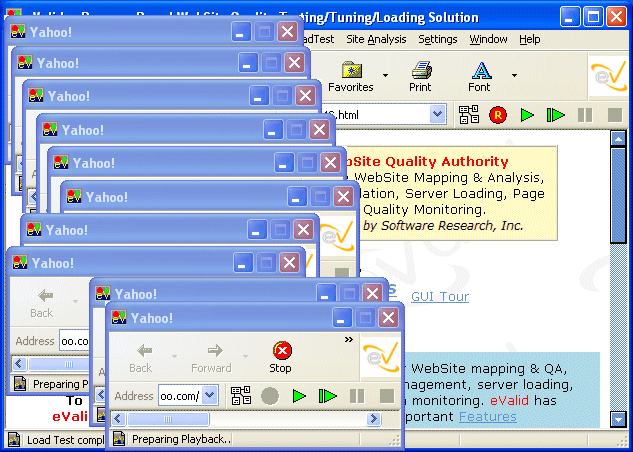
Task: Follow the GUI Tour link
Action: (x=440, y=297)
